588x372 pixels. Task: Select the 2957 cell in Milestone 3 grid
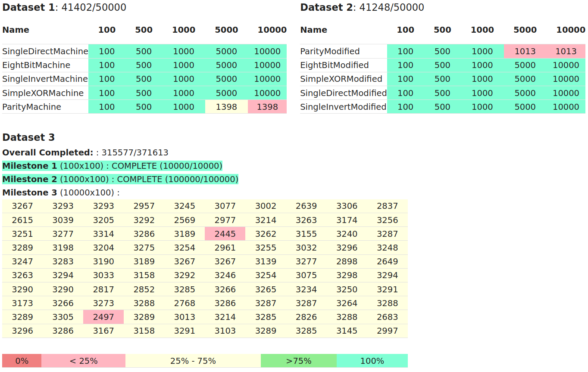coord(144,206)
